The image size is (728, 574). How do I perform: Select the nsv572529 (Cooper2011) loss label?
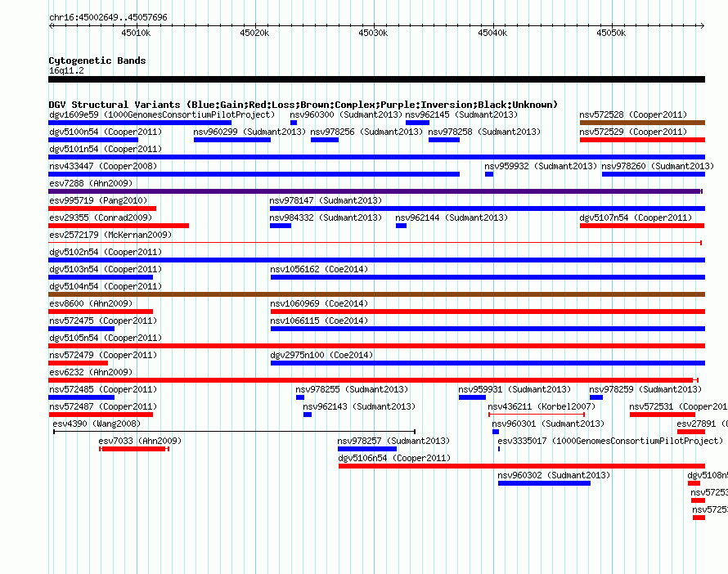coord(633,132)
